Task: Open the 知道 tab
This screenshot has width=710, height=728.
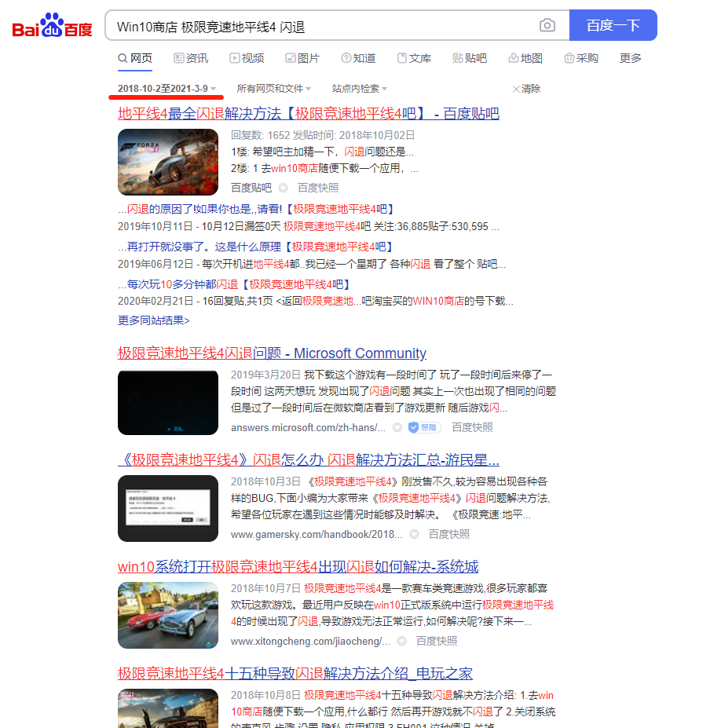Action: tap(358, 58)
